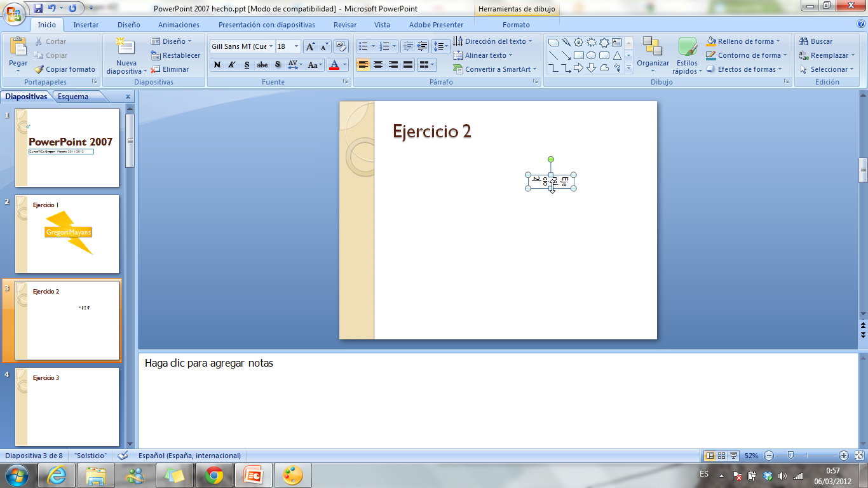Open the Insertar ribbon tab
868x488 pixels.
pyautogui.click(x=86, y=25)
